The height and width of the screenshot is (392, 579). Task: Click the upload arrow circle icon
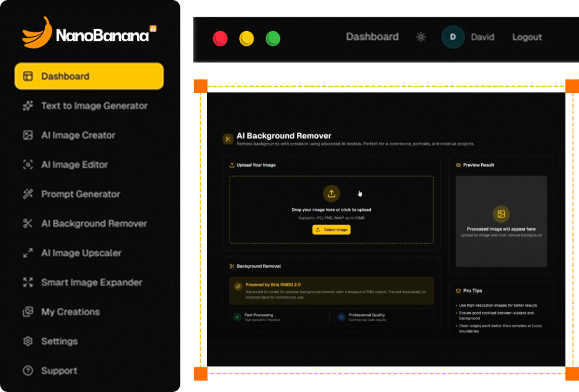331,193
